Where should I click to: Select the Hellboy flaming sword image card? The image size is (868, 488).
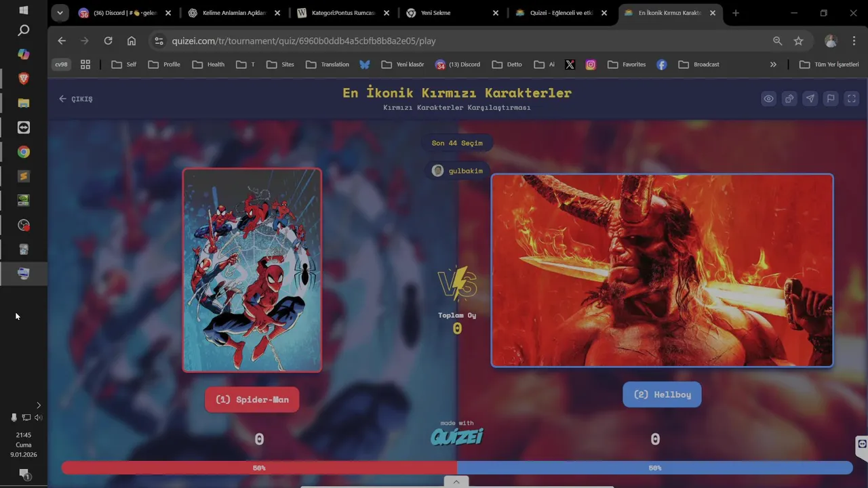662,270
